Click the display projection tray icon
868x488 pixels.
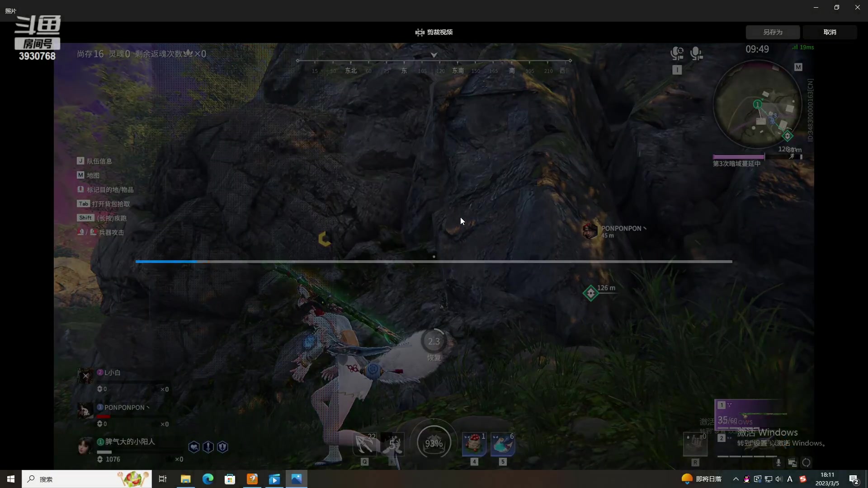point(757,479)
